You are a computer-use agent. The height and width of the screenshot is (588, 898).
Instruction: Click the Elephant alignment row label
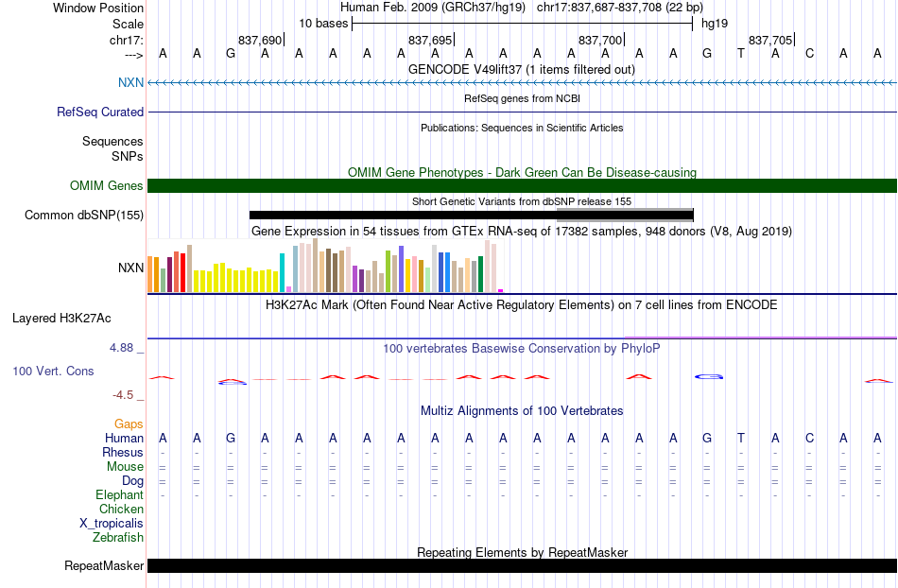pos(119,494)
